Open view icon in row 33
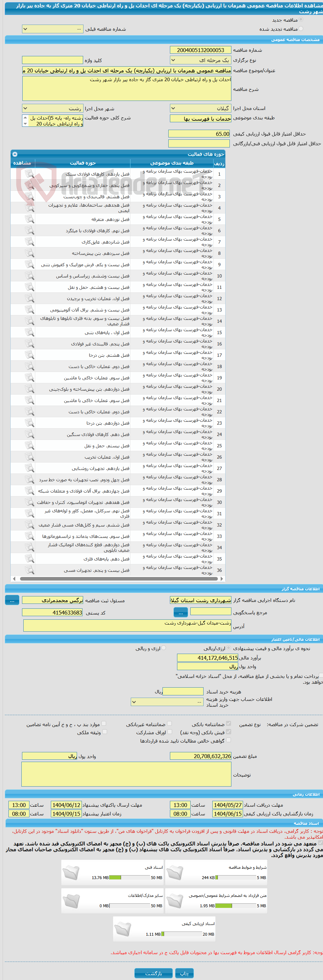The width and height of the screenshot is (323, 980). click(x=29, y=536)
